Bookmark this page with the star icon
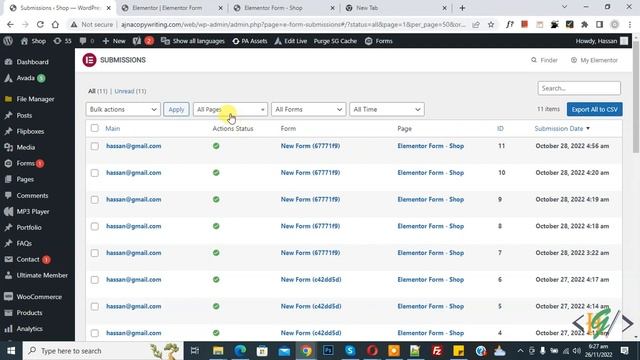 pyautogui.click(x=491, y=24)
